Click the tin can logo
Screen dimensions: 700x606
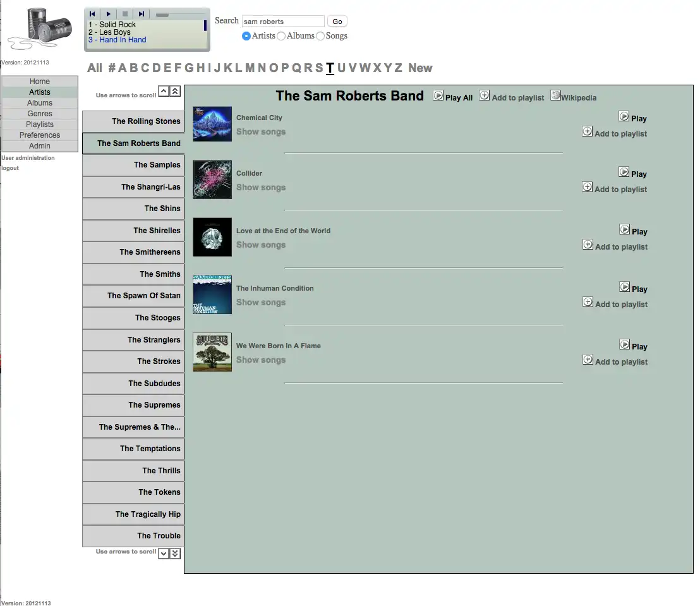pyautogui.click(x=41, y=29)
